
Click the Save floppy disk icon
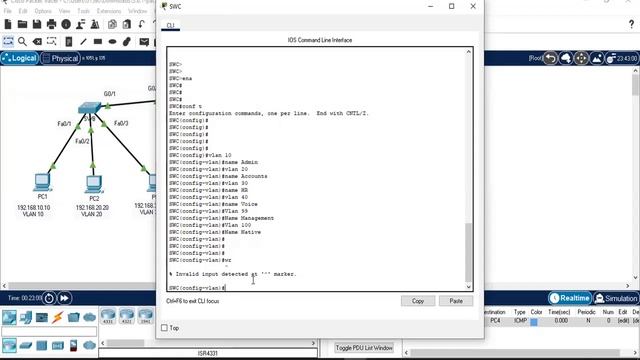37,24
